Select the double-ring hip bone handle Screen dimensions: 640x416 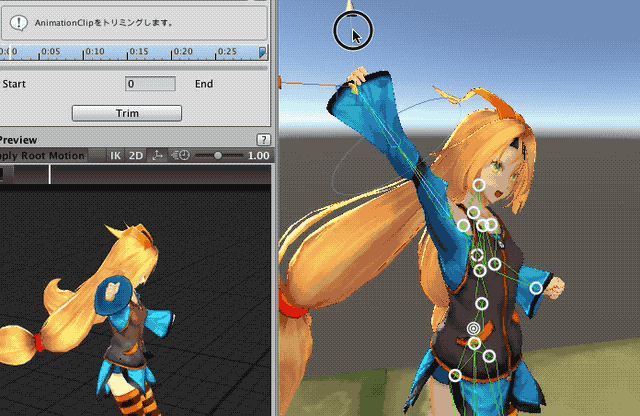[x=473, y=328]
